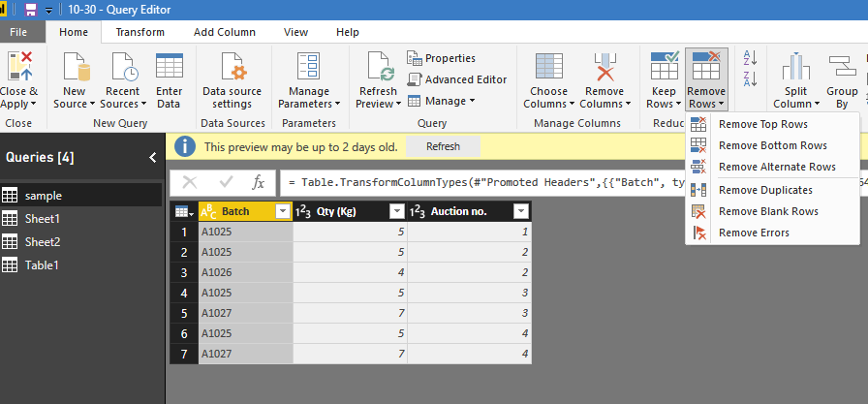Viewport: 868px width, 404px height.
Task: Select the Sheet1 query
Action: coord(80,219)
